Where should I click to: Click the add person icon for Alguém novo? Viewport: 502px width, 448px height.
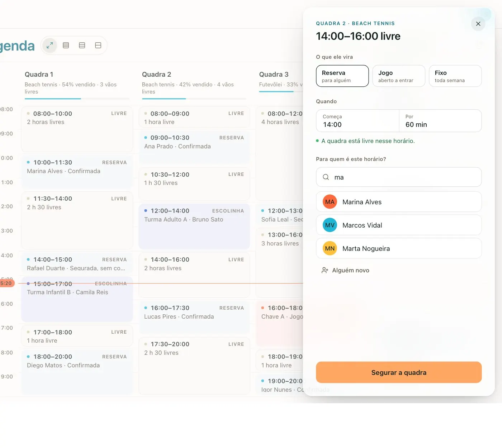(325, 270)
